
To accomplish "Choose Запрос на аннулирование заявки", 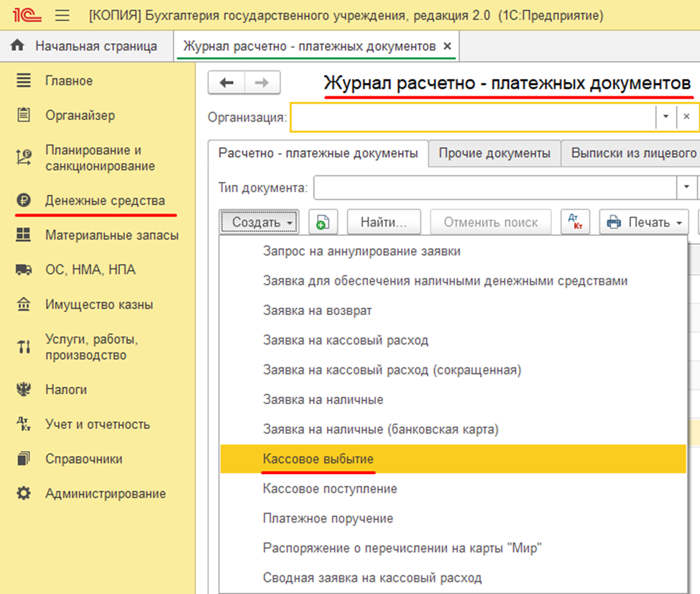I will pos(453,251).
